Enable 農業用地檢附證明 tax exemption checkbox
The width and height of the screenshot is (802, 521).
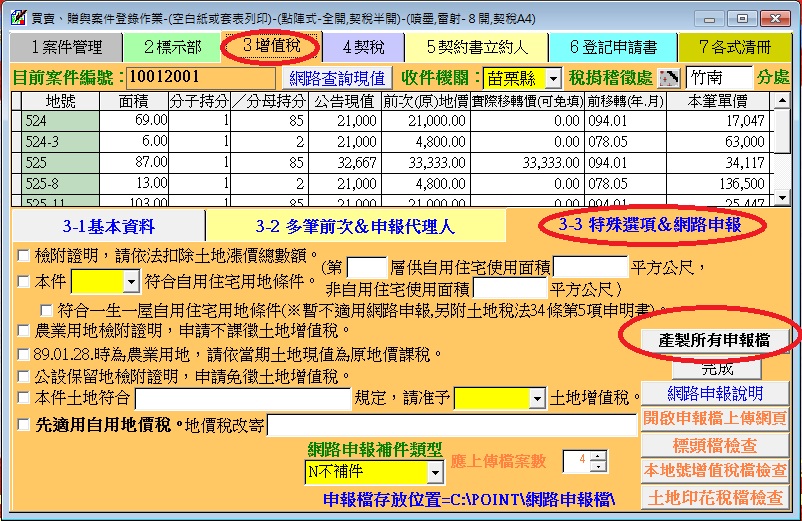(x=23, y=331)
